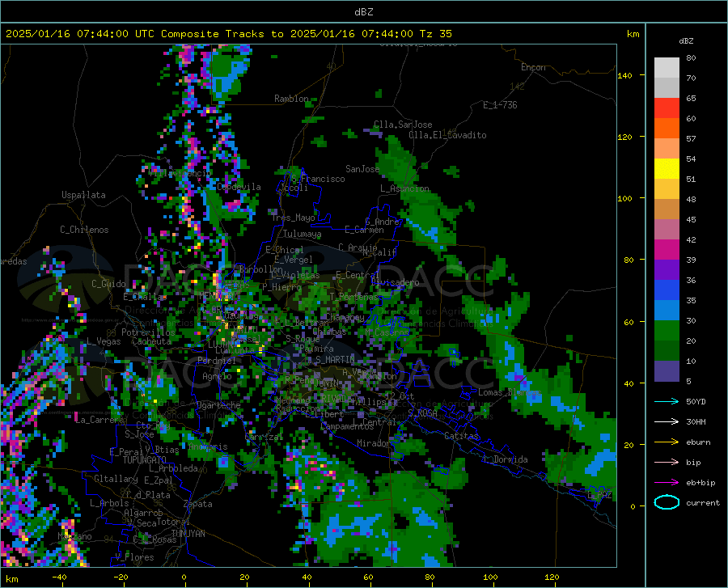Click the dark green 20 dBZ swatch
This screenshot has height=588, width=728.
[667, 351]
